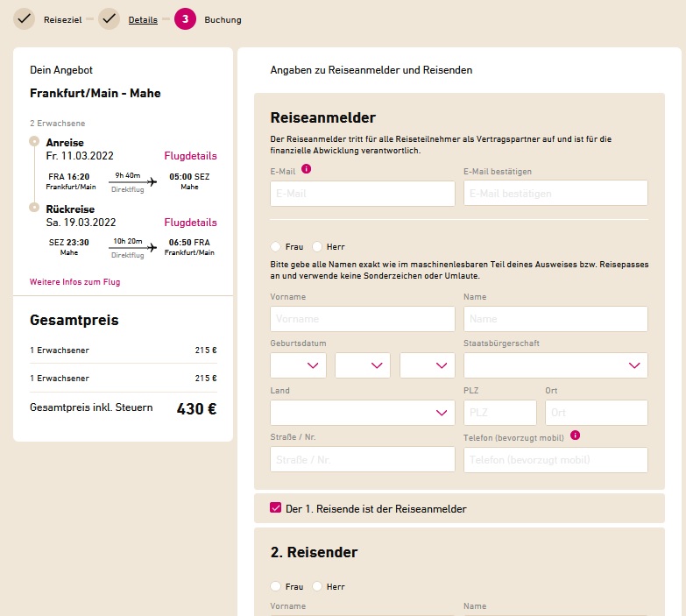
Task: Open Flugdetails for the Anreise flight
Action: [x=190, y=156]
